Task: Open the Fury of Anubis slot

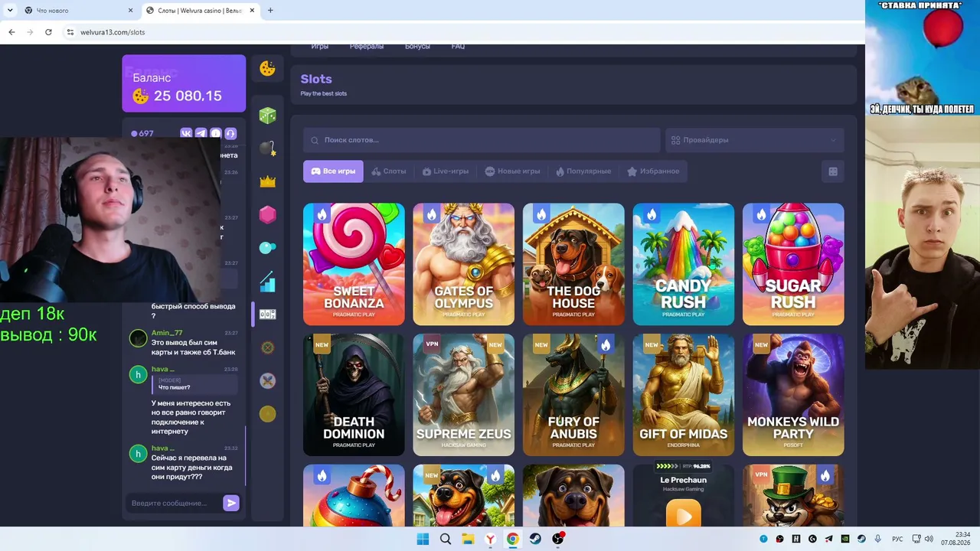Action: (573, 395)
